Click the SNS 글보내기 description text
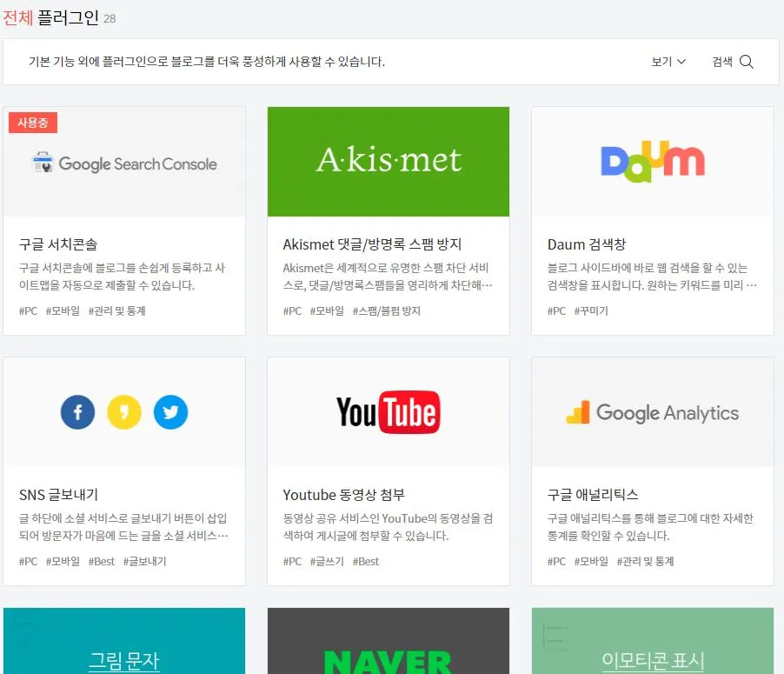This screenshot has height=674, width=784. (x=123, y=527)
